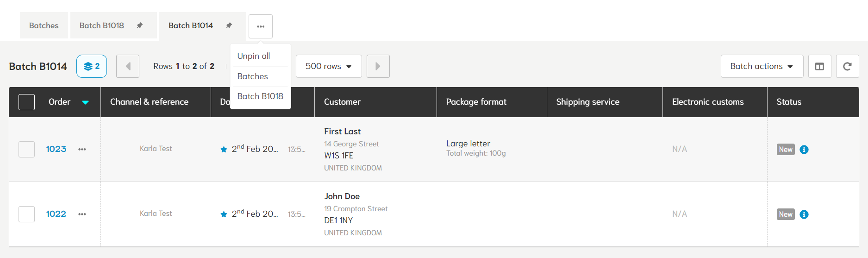Open the column layout settings
Screen dimensions: 868x258
point(819,66)
